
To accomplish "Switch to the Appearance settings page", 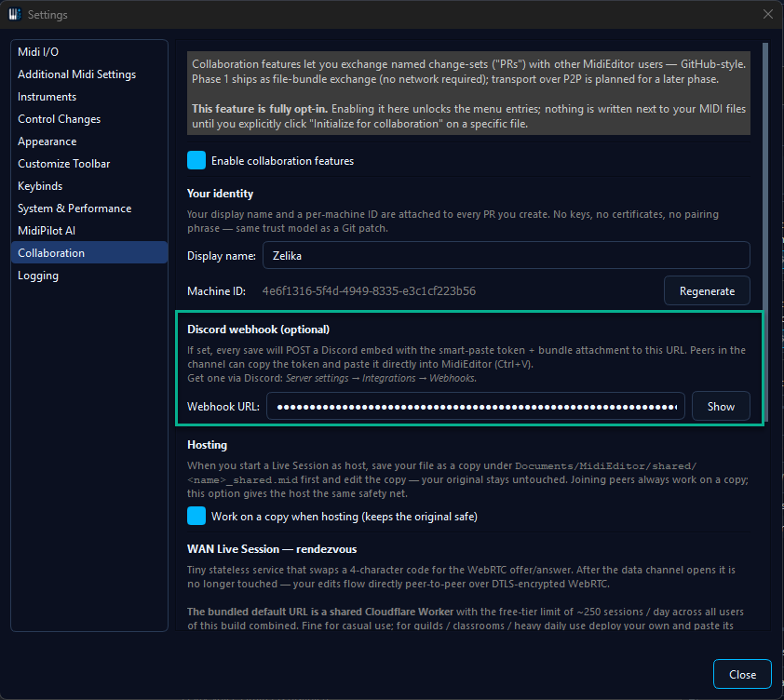I will tap(89, 141).
